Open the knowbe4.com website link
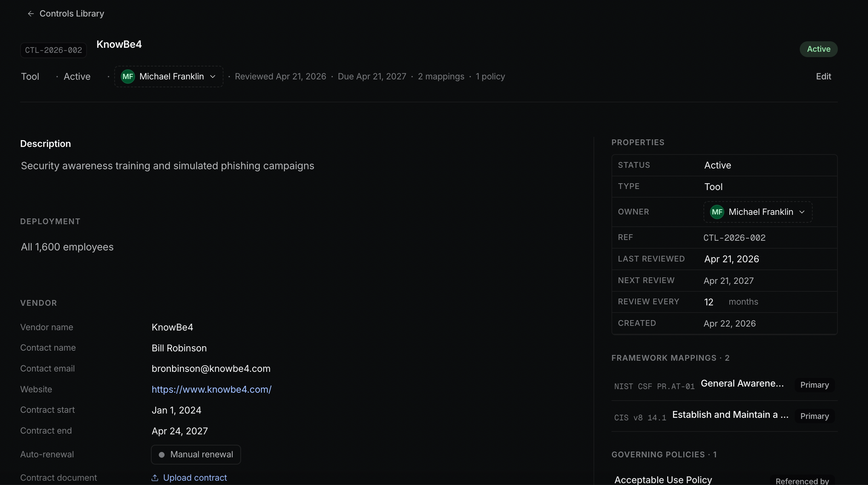Screen dimensions: 868x485 [x=212, y=389]
